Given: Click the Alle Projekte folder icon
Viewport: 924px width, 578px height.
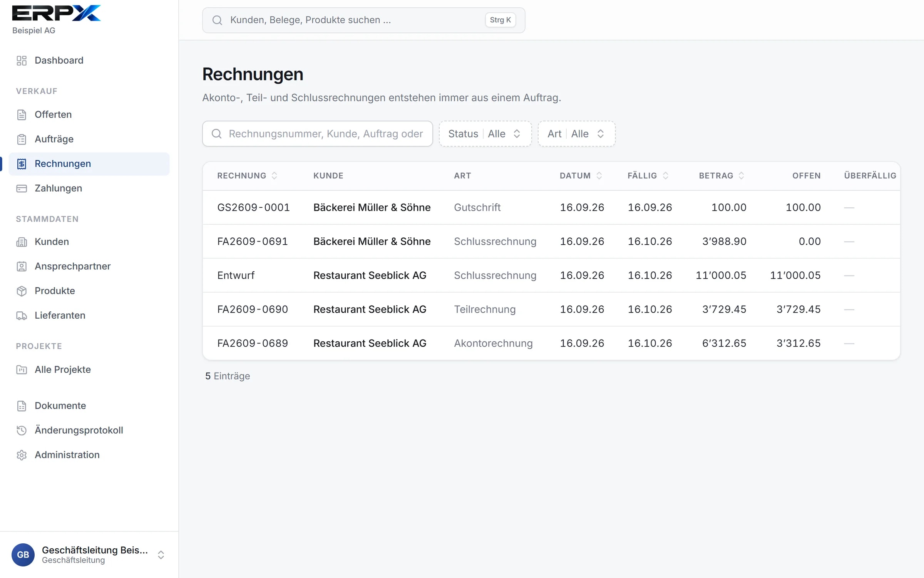Looking at the screenshot, I should point(22,370).
